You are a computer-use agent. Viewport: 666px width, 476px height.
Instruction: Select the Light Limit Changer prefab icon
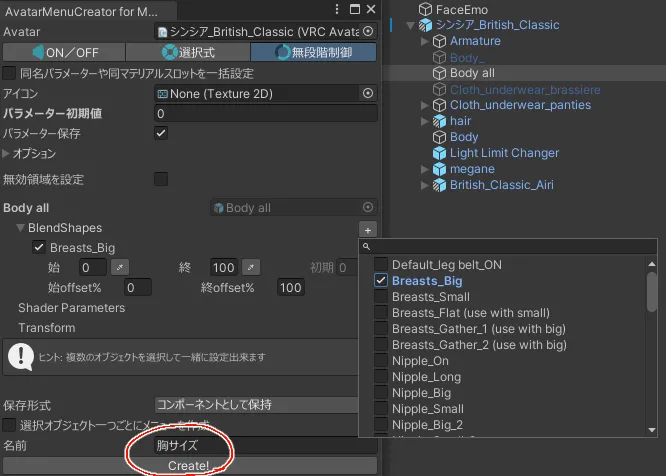[x=438, y=153]
